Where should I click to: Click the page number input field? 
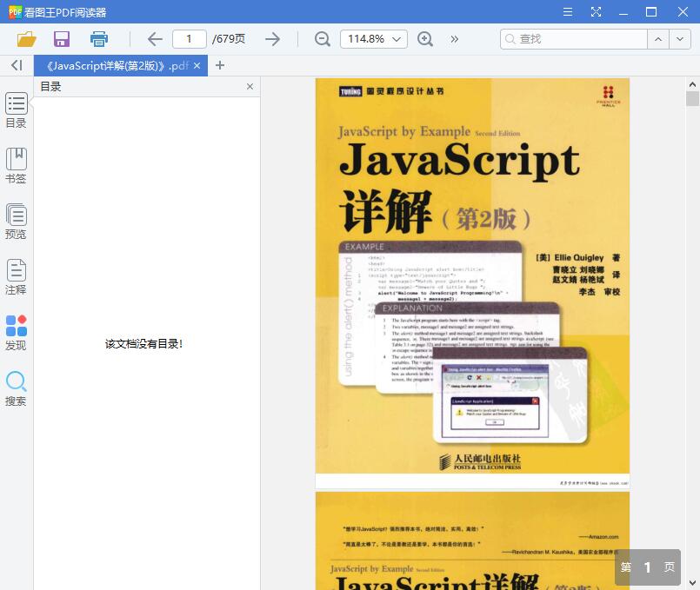point(190,39)
